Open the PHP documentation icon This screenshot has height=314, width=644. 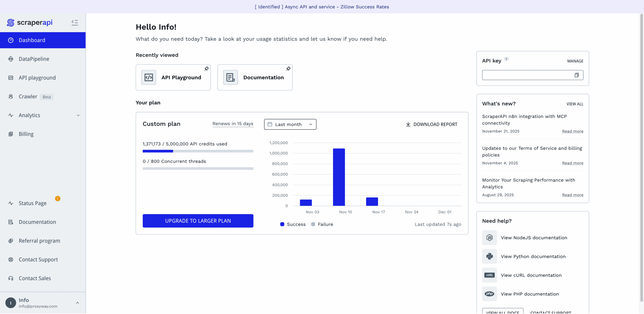489,294
